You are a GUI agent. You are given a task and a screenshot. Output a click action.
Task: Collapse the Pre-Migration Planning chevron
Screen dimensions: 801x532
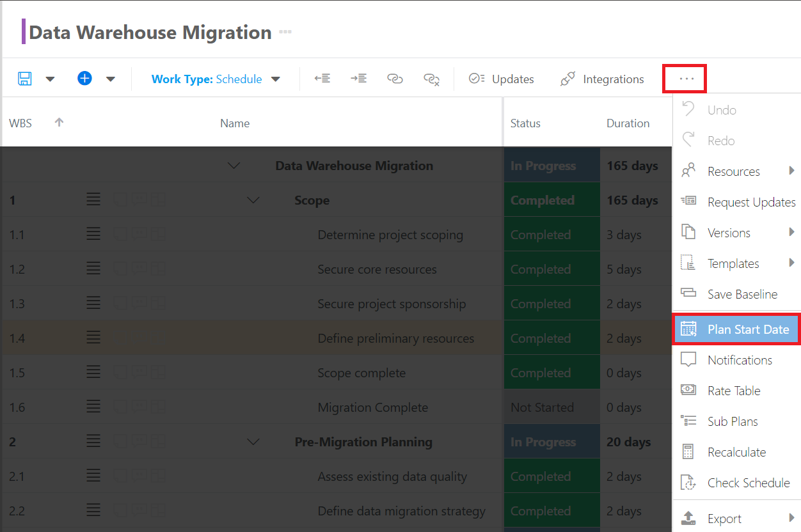pyautogui.click(x=253, y=442)
